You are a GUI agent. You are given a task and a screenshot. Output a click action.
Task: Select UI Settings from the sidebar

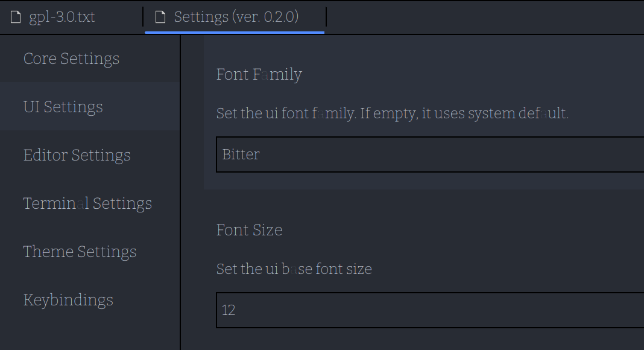pyautogui.click(x=63, y=107)
